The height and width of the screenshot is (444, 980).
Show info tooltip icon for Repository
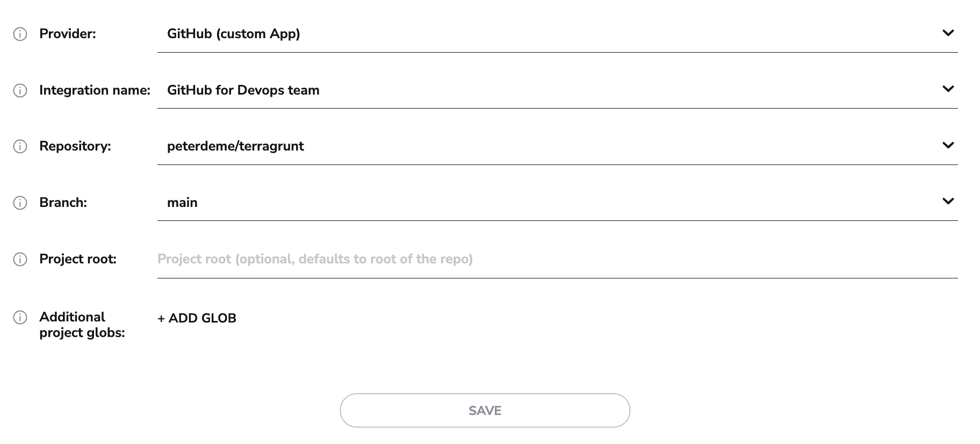(x=20, y=146)
